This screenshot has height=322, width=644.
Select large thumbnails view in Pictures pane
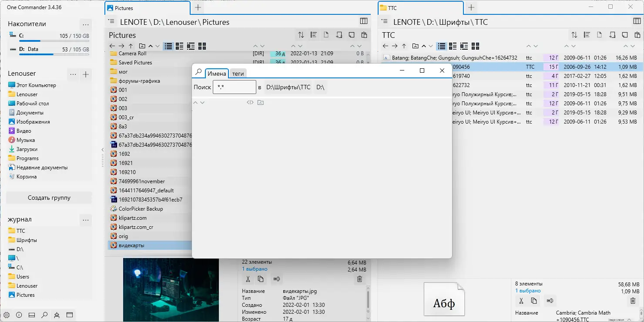(202, 46)
